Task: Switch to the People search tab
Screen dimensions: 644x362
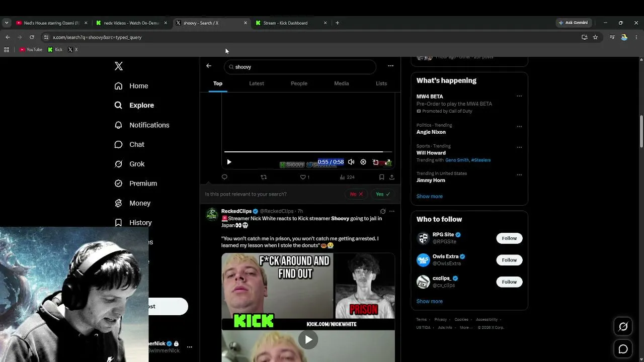Action: [299, 83]
